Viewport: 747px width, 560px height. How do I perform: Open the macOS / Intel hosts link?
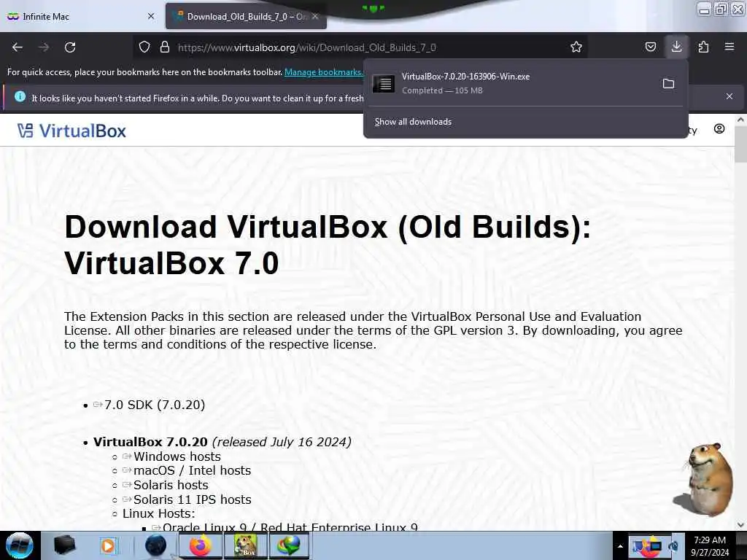click(x=192, y=470)
